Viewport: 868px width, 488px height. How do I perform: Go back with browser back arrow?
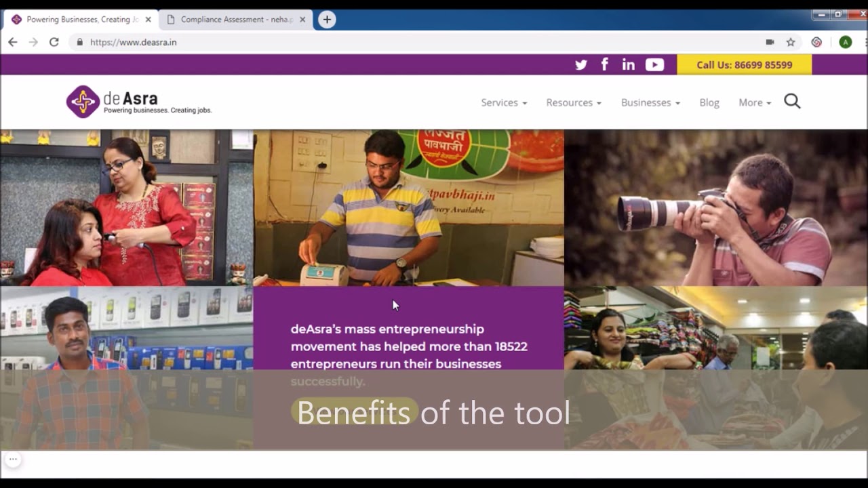point(13,42)
